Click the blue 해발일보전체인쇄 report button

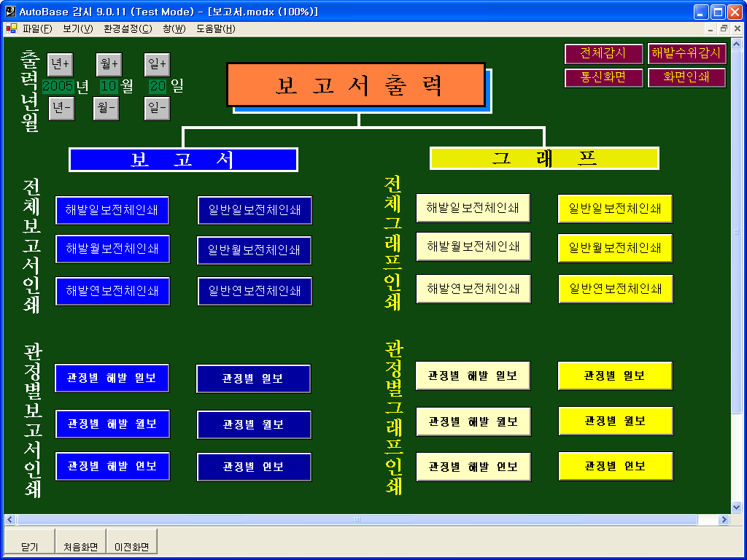click(112, 210)
